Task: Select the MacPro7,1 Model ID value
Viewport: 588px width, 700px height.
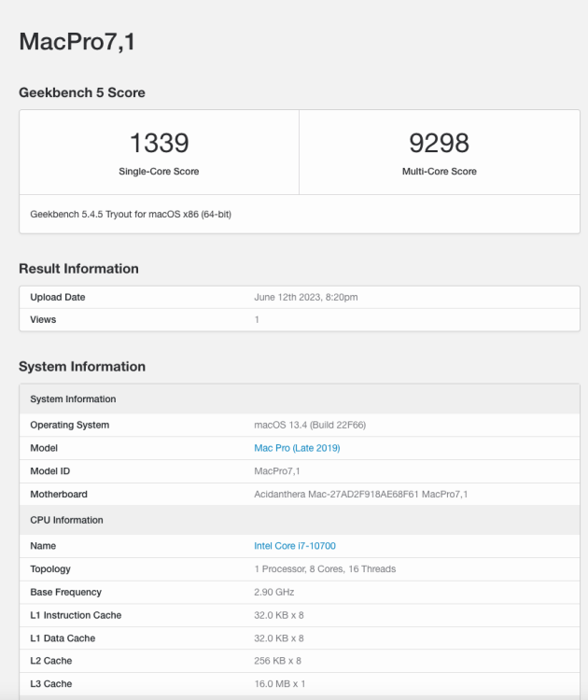Action: click(277, 471)
